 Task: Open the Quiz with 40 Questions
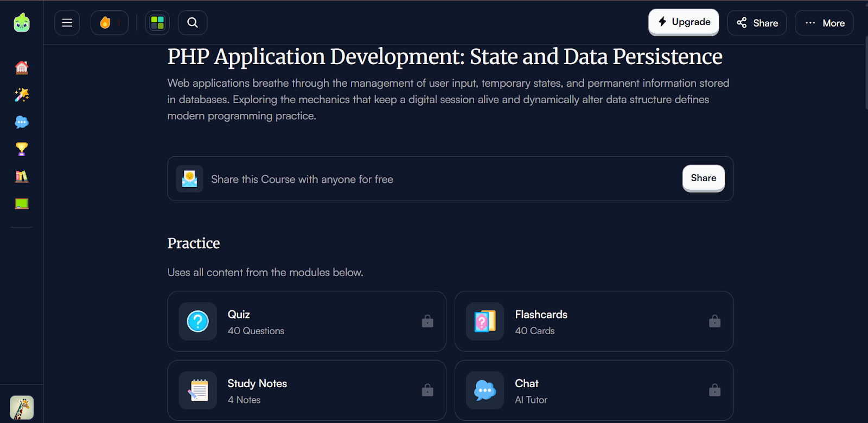[x=307, y=322]
